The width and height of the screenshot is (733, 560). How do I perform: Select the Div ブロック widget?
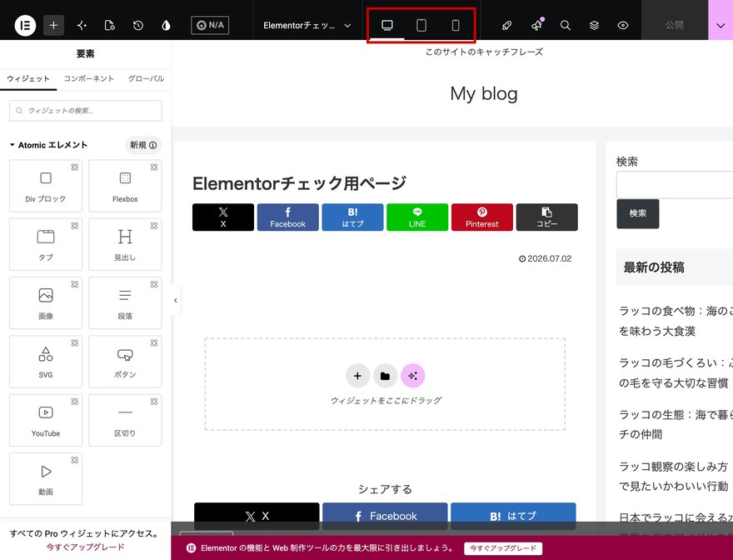pyautogui.click(x=45, y=186)
